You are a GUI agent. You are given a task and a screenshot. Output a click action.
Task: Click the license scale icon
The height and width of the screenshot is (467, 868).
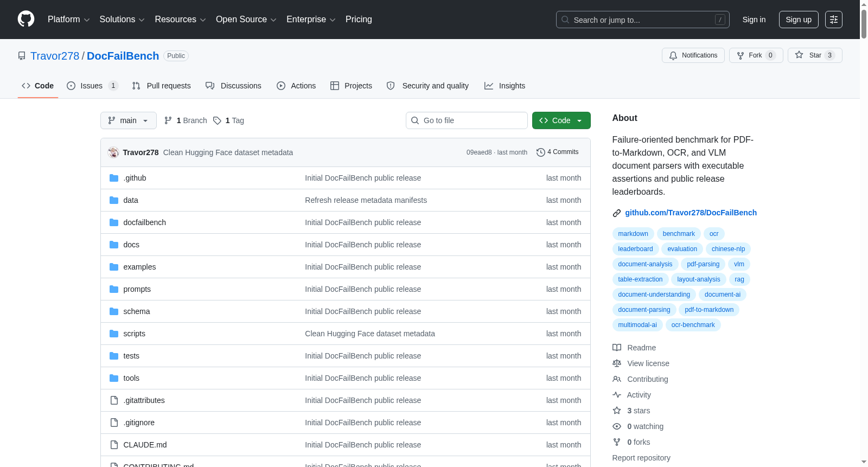(x=617, y=363)
